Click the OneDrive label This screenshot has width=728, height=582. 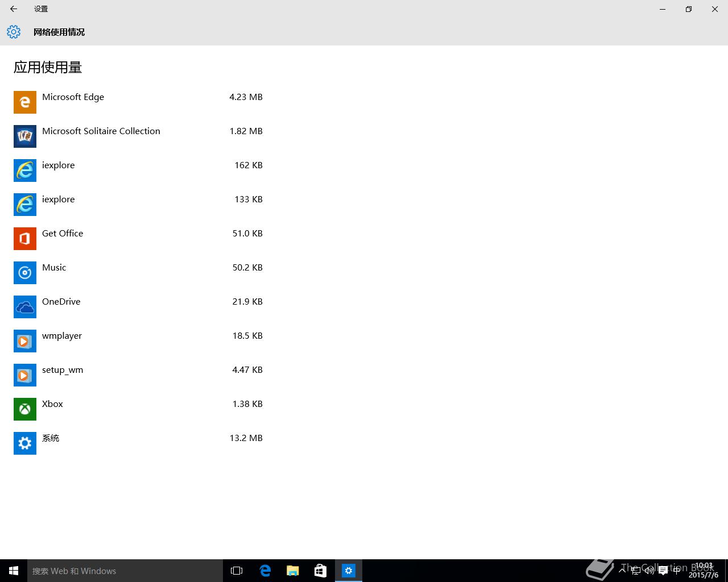[x=61, y=302]
